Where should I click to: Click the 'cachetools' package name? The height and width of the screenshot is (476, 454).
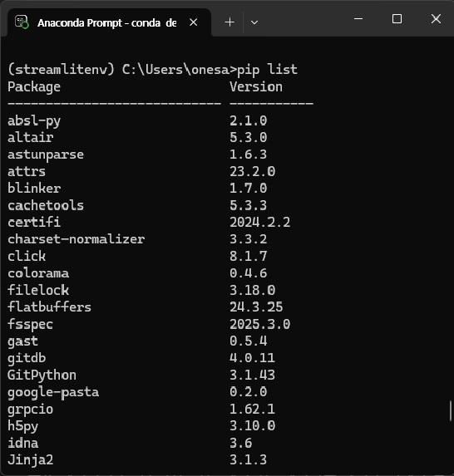point(46,205)
